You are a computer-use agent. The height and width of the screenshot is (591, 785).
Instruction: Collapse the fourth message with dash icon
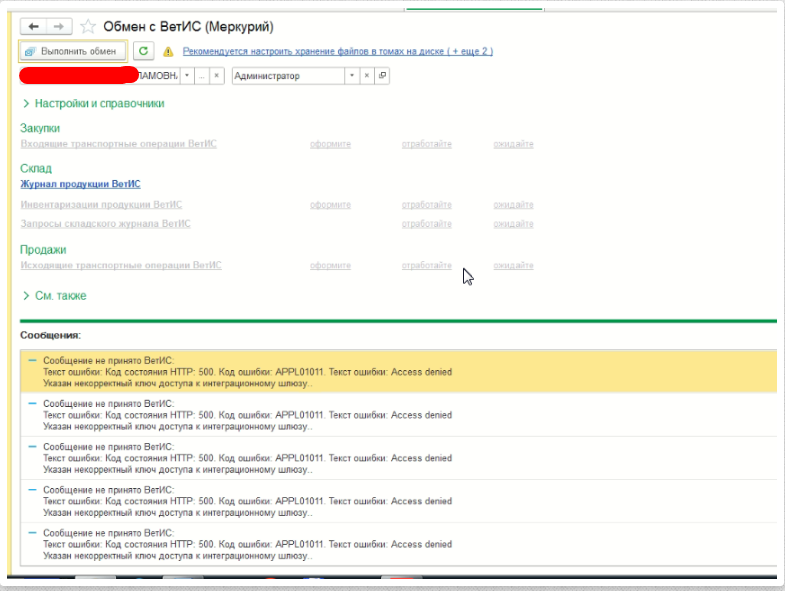click(33, 489)
